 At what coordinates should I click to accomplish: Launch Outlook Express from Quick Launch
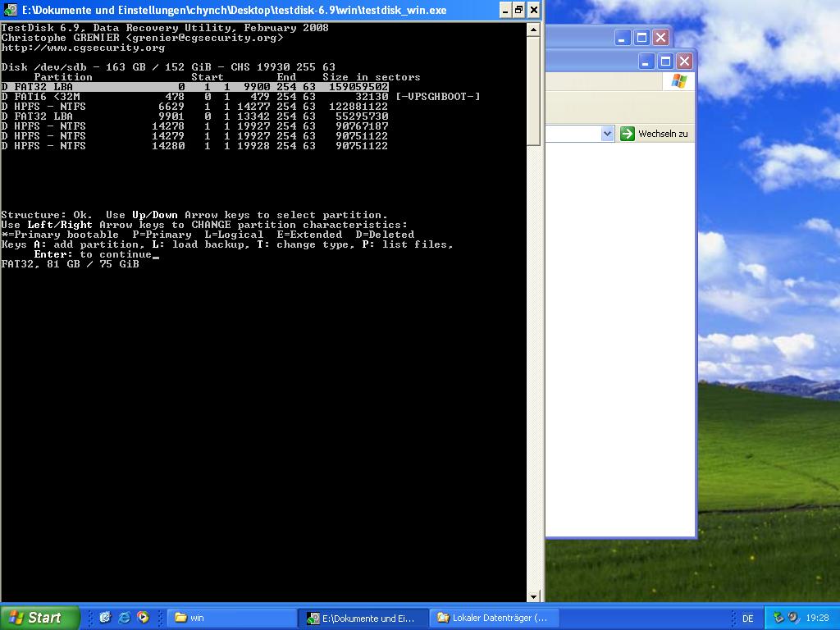105,618
